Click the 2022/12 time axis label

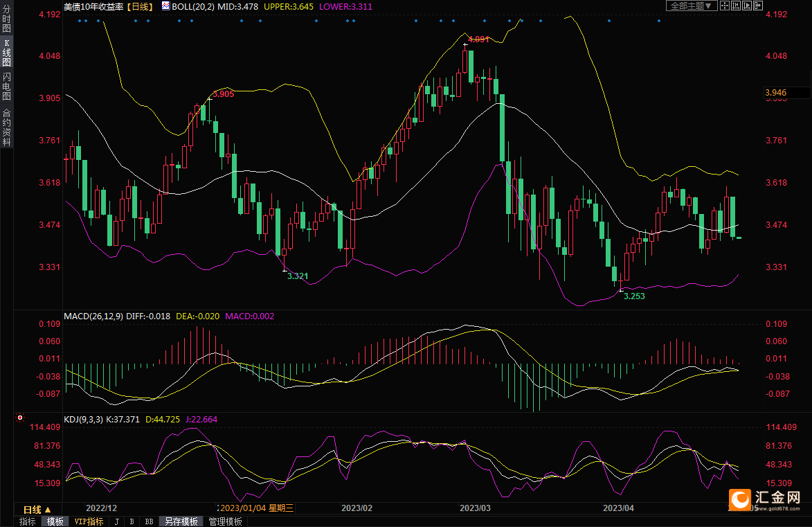tap(101, 508)
